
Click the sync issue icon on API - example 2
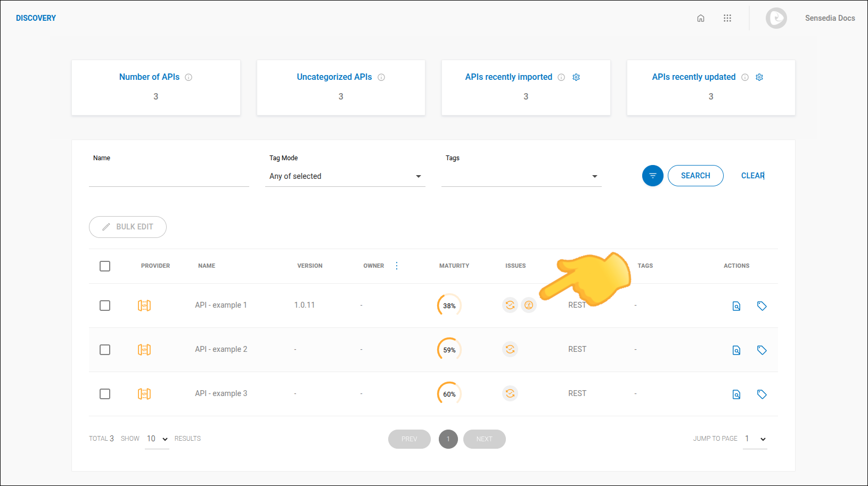510,349
